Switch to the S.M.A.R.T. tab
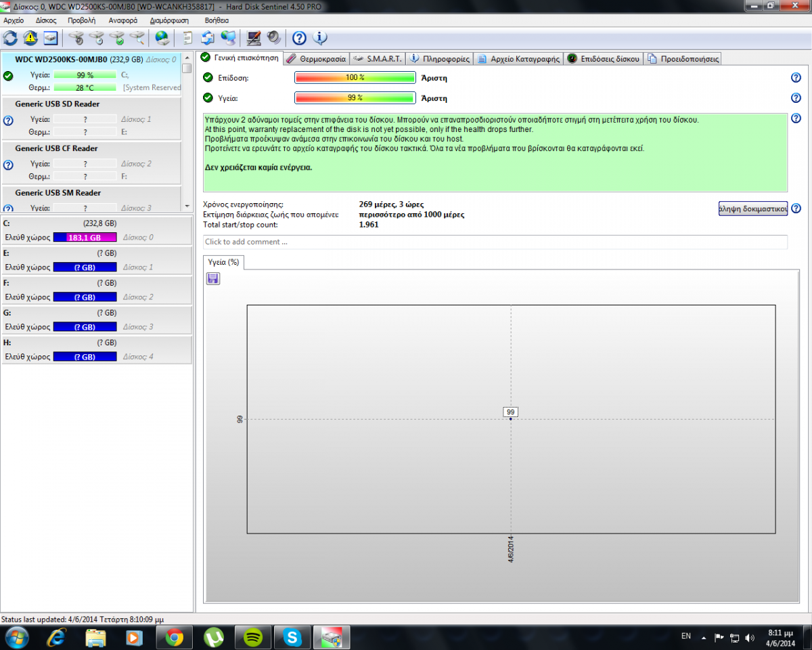This screenshot has width=812, height=650. 378,59
